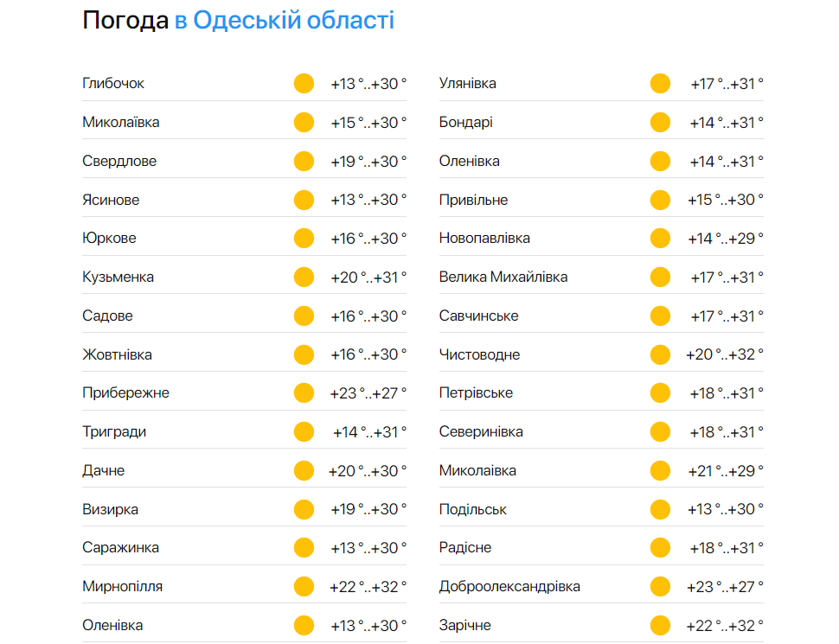
Task: Click the sun icon next to Велика Михайлівка
Action: pyautogui.click(x=660, y=277)
